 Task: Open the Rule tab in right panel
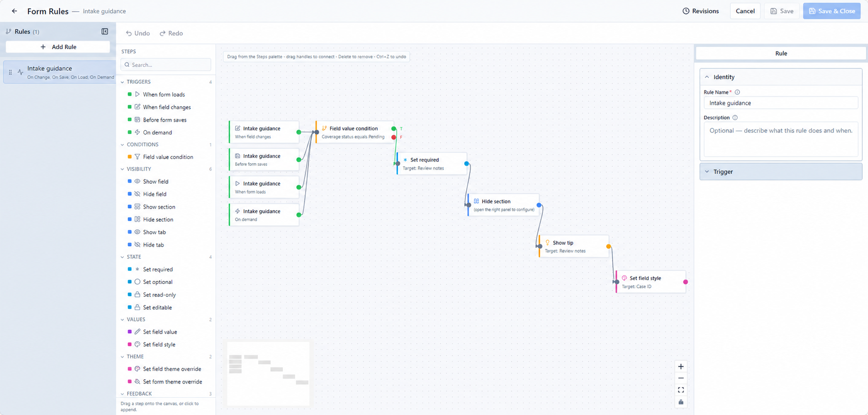click(x=780, y=54)
